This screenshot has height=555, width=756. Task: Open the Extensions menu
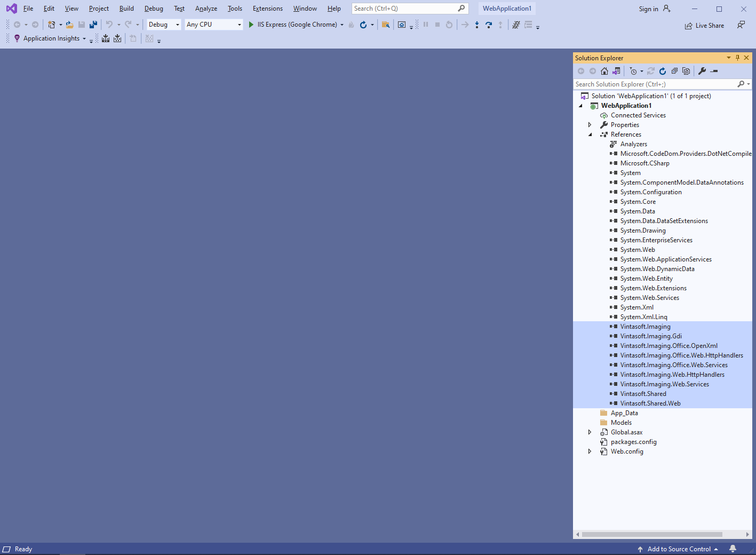tap(267, 9)
